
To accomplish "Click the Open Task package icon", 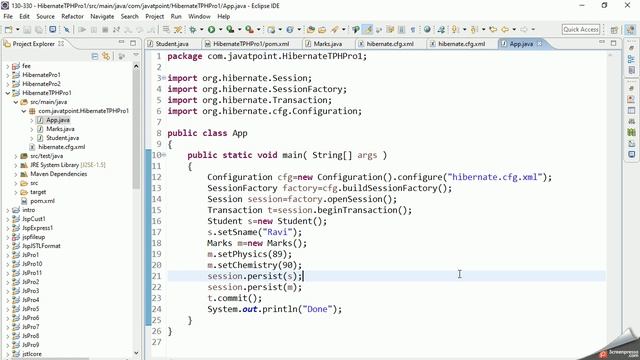I will coord(322,29).
